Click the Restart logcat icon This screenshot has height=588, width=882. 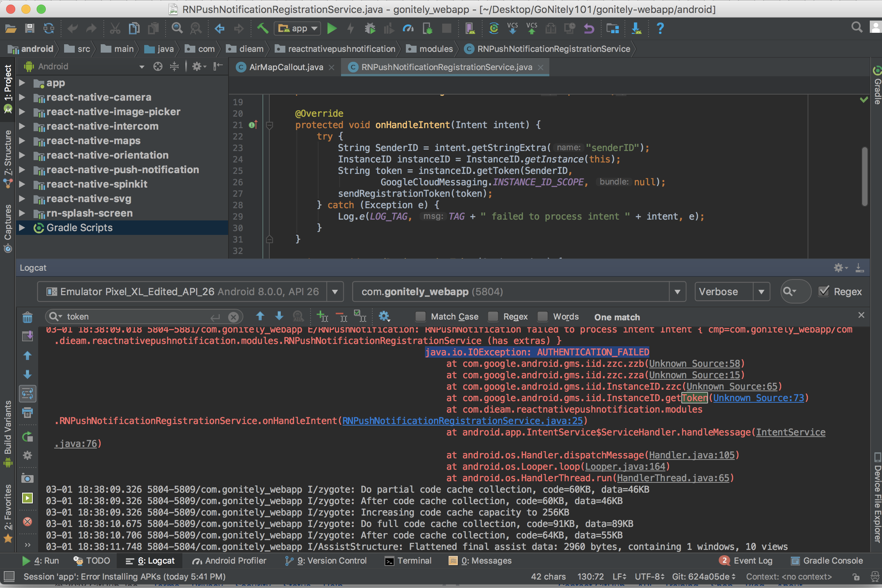(27, 437)
